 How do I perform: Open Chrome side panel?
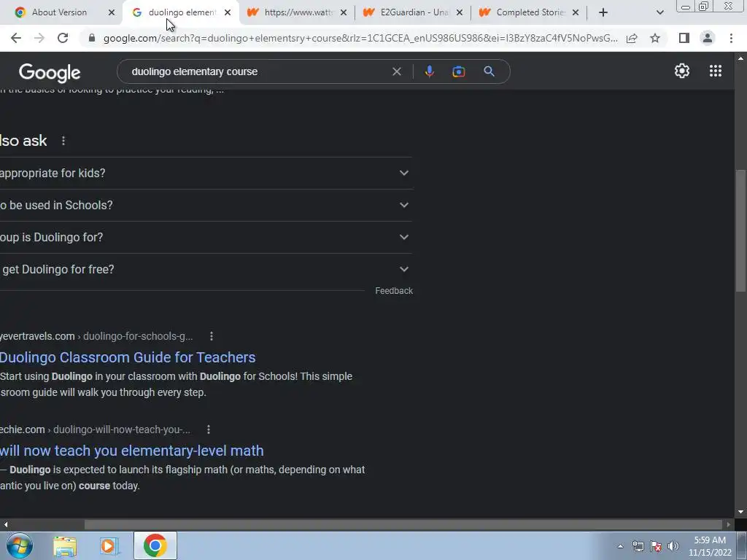tap(684, 38)
